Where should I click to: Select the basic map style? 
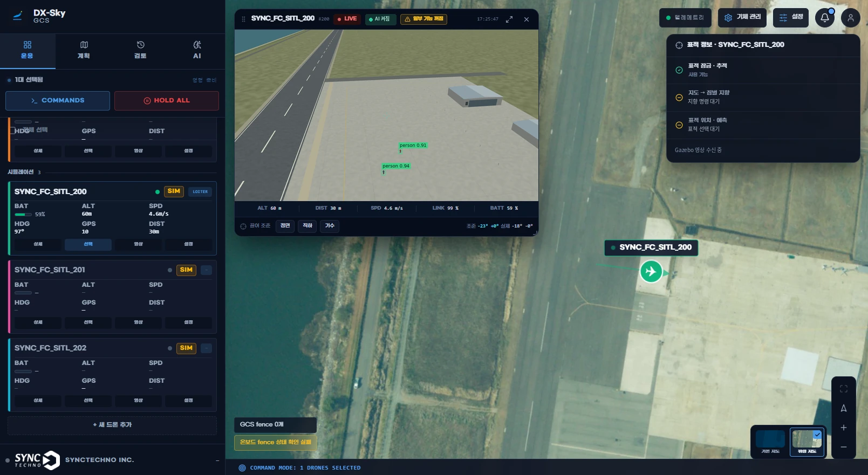770,442
